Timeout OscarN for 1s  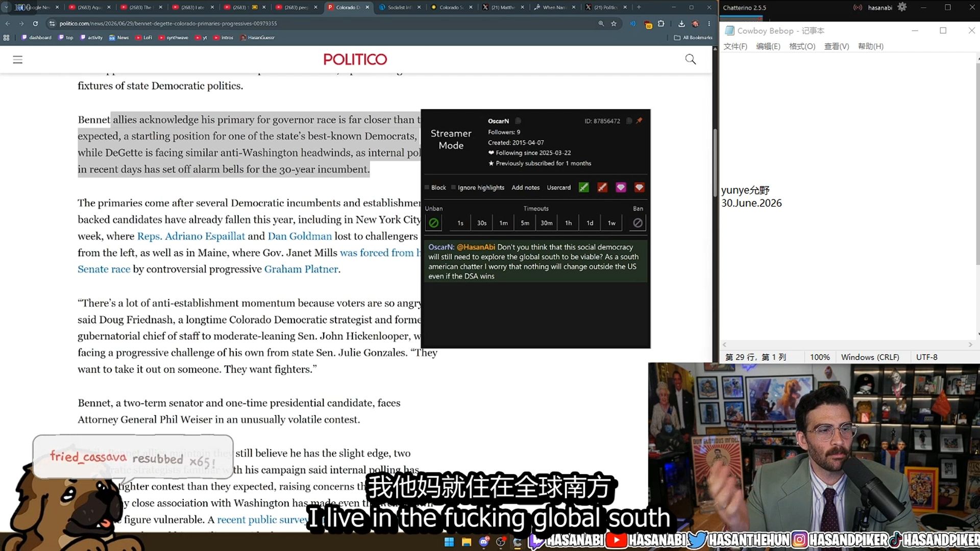[x=460, y=223]
